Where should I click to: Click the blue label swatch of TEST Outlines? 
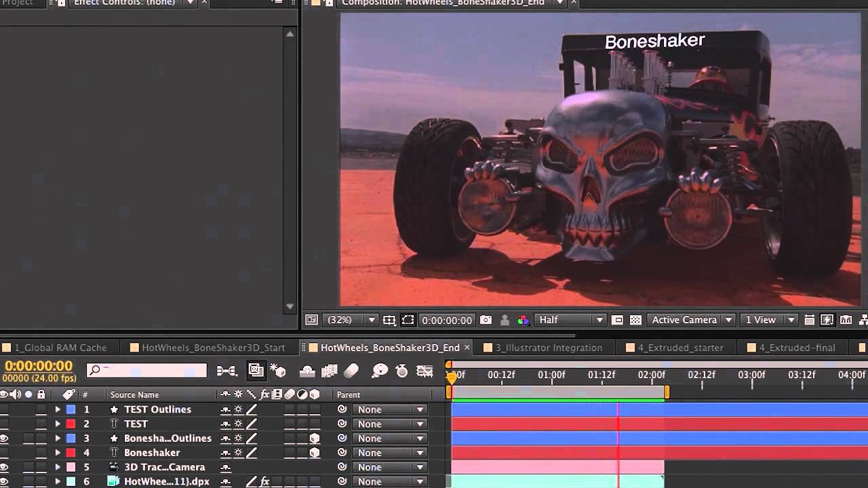71,409
